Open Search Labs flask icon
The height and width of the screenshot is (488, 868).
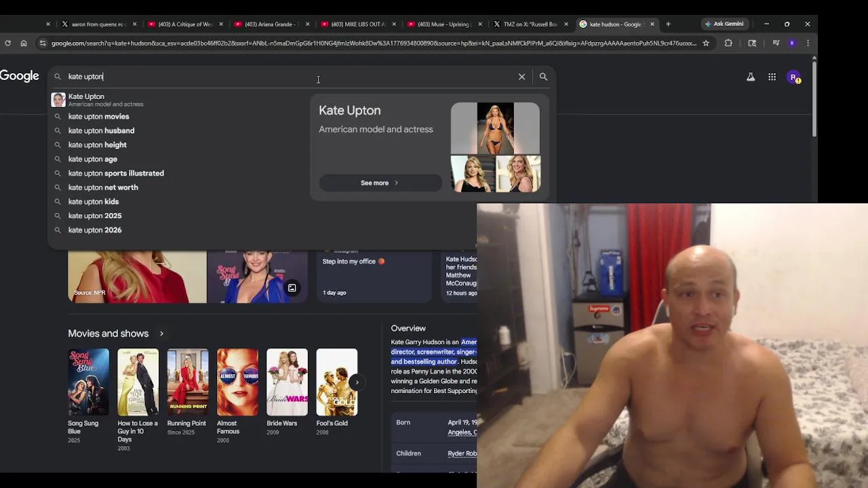(x=751, y=77)
